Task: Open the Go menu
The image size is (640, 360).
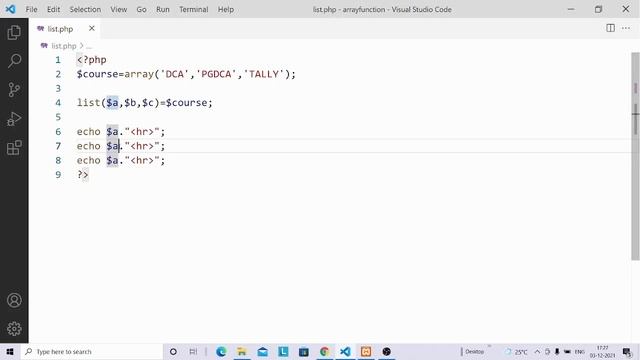Action: 141,9
